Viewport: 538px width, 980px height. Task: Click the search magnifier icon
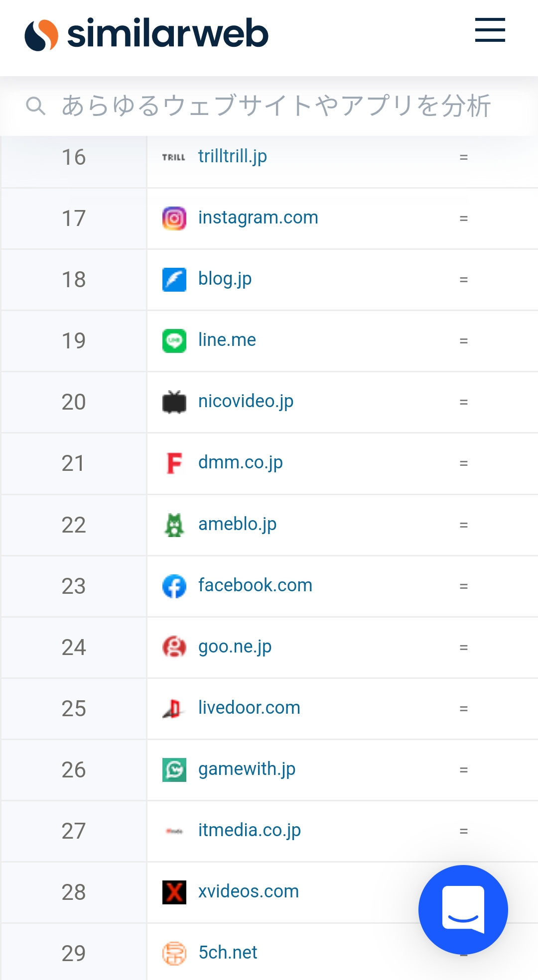click(x=35, y=106)
